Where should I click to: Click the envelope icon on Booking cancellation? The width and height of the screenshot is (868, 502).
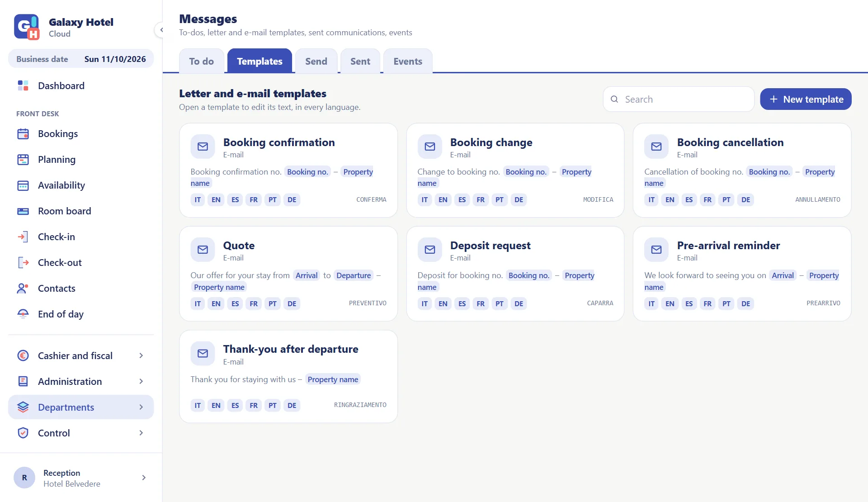click(656, 147)
